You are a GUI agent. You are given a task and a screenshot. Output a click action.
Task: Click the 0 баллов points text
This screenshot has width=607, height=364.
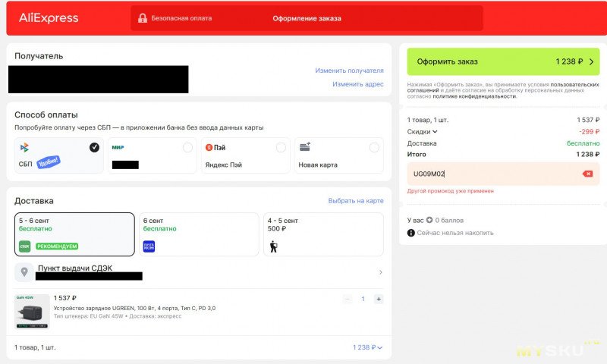pyautogui.click(x=449, y=220)
